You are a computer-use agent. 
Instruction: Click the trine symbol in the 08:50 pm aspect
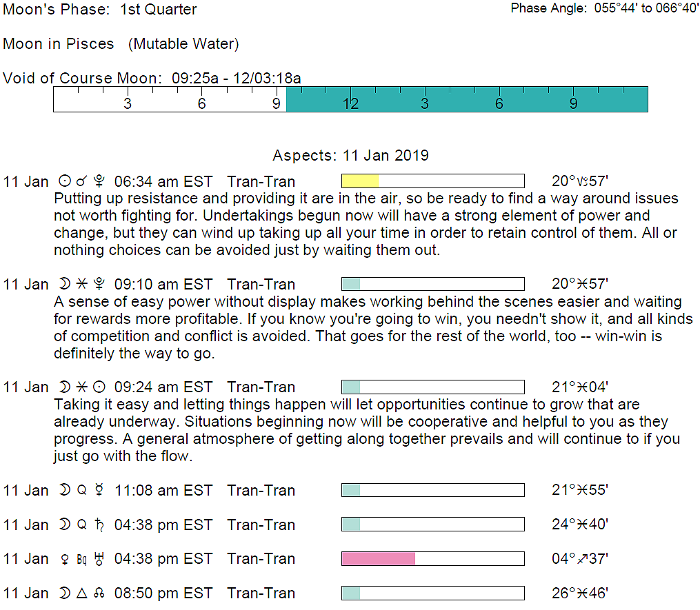point(81,593)
